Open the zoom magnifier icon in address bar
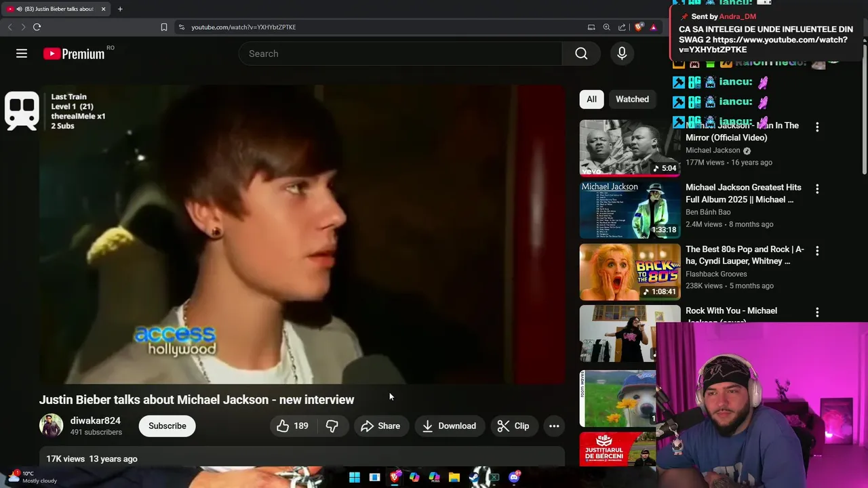Screen dimensions: 868x488 [x=606, y=27]
